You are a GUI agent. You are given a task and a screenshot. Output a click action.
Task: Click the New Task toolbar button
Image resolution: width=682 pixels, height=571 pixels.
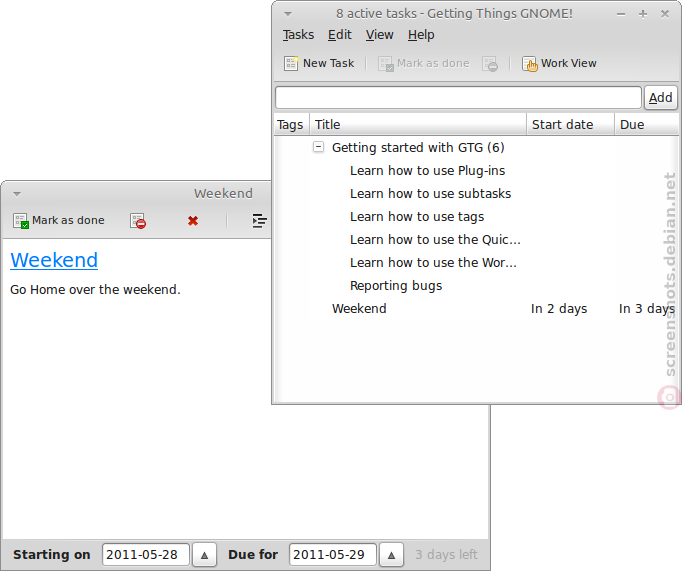pos(319,63)
